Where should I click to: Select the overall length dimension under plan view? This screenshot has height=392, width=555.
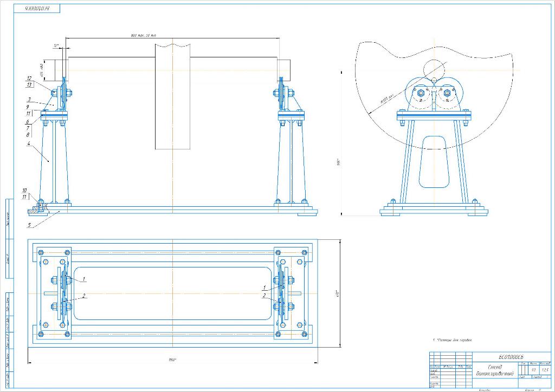pyautogui.click(x=172, y=360)
